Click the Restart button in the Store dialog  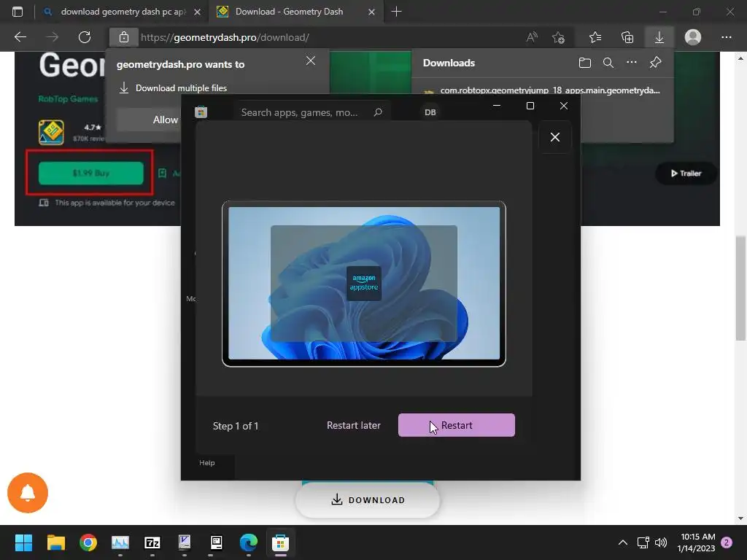(457, 425)
